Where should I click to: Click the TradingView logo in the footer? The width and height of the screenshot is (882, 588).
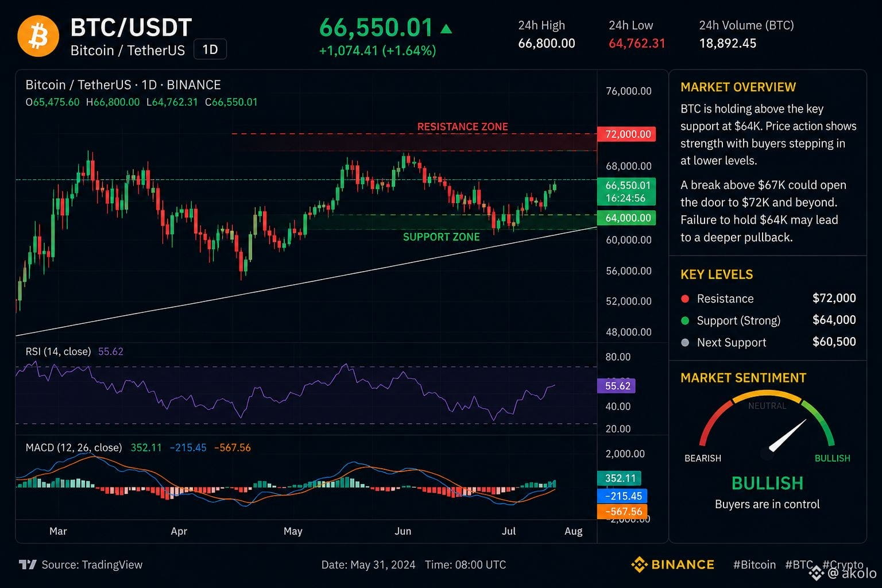click(x=28, y=564)
